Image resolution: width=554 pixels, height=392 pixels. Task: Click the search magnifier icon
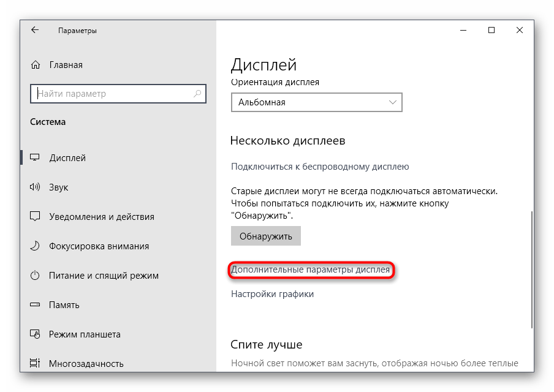[197, 94]
